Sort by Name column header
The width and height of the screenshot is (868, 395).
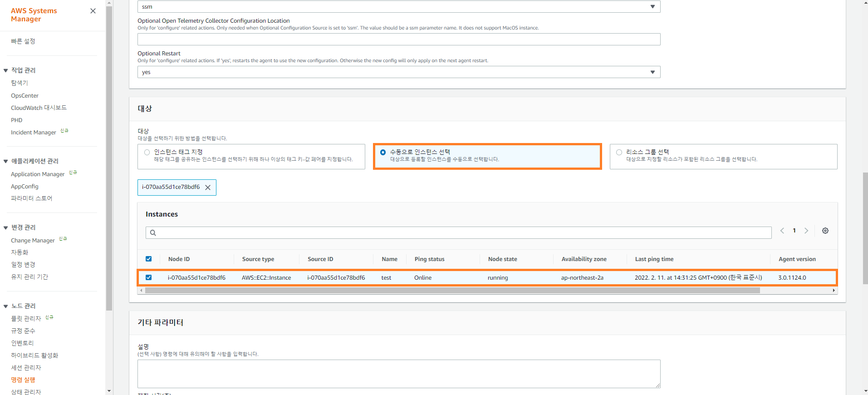(x=389, y=259)
